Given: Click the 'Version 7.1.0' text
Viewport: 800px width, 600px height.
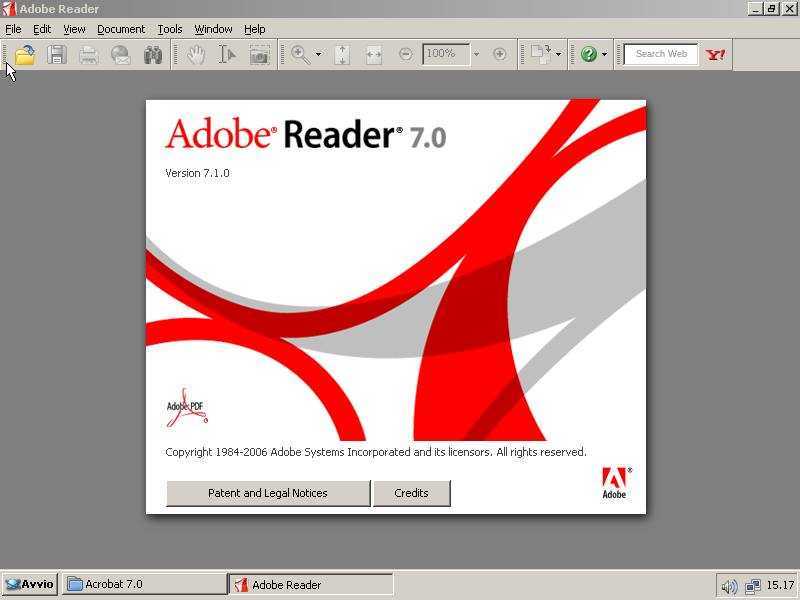Looking at the screenshot, I should coord(197,173).
